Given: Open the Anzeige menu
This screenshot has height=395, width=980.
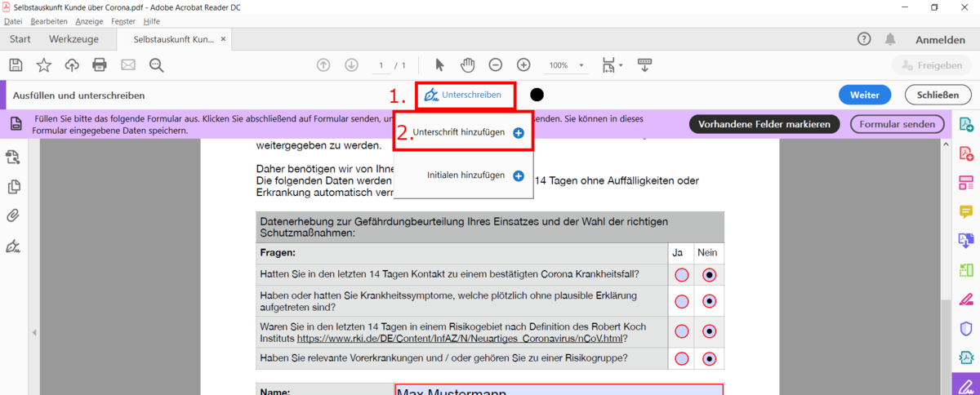Looking at the screenshot, I should click(89, 21).
